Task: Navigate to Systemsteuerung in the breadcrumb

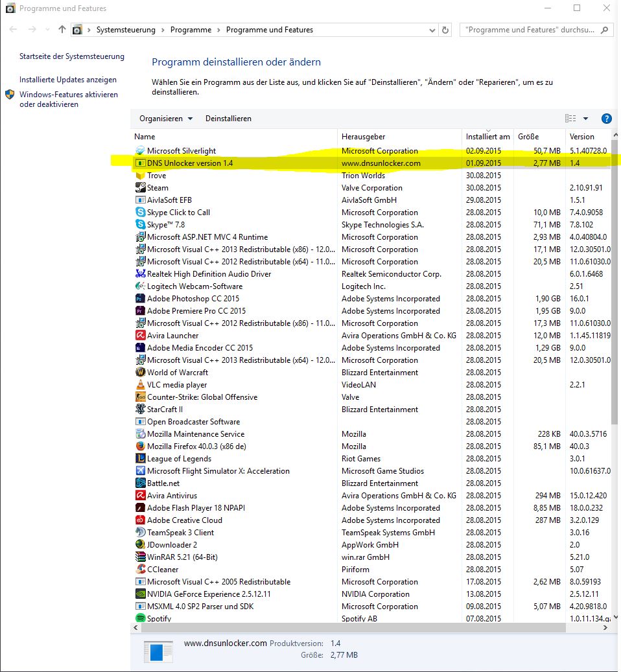Action: (x=126, y=30)
